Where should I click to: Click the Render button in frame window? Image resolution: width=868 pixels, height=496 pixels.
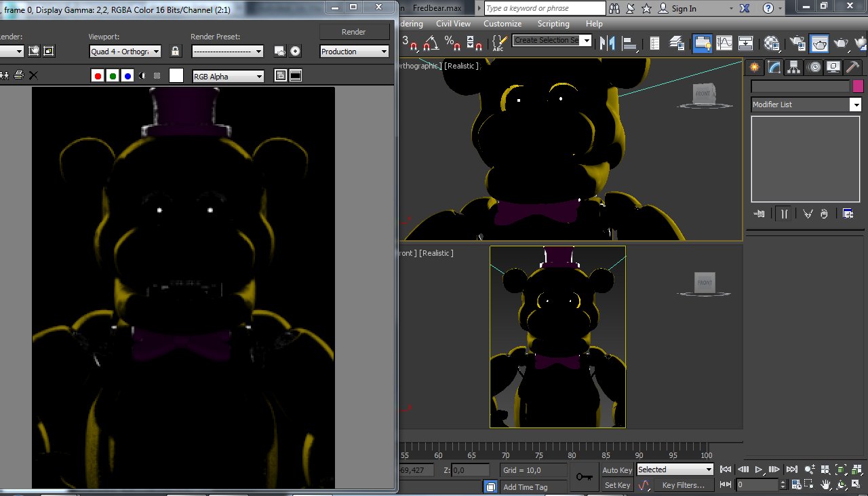[354, 32]
